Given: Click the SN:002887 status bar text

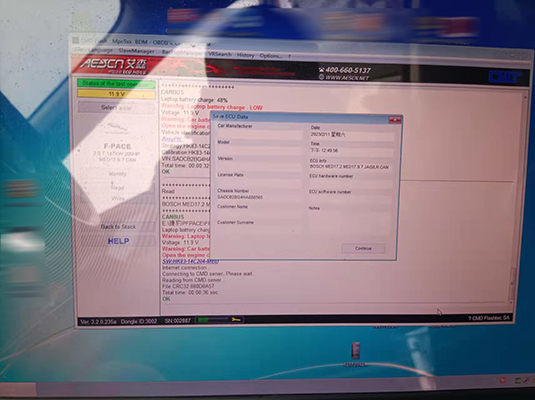Looking at the screenshot, I should [x=177, y=321].
